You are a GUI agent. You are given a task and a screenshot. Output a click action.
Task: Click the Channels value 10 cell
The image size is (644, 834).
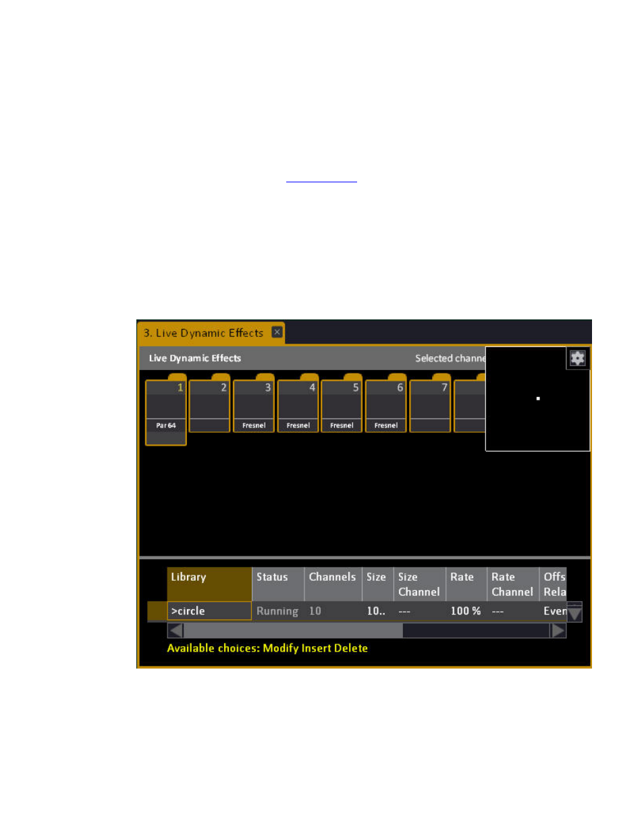[x=333, y=611]
